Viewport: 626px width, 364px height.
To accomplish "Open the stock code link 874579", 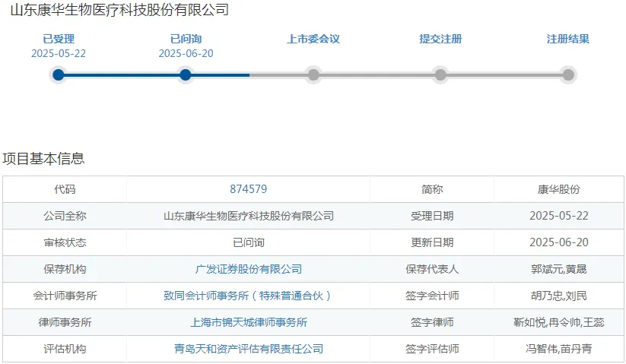I will [x=248, y=189].
